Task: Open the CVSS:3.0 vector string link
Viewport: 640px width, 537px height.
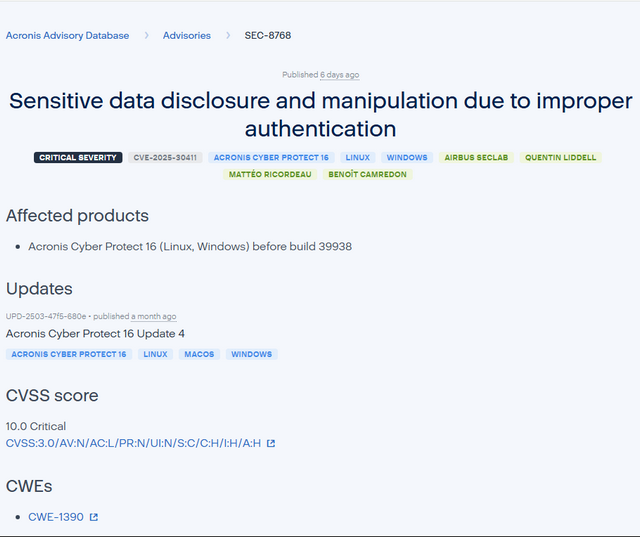Action: pyautogui.click(x=133, y=443)
